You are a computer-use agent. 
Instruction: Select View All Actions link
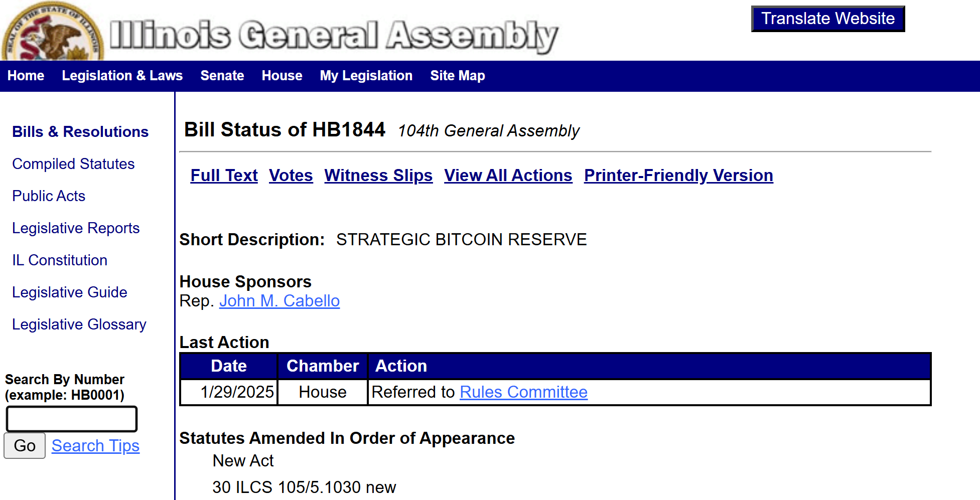[x=508, y=176]
